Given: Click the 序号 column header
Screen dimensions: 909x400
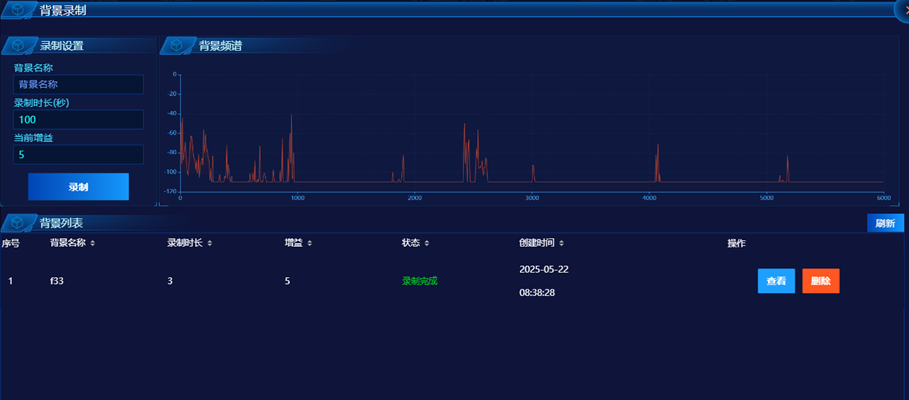Looking at the screenshot, I should click(10, 243).
